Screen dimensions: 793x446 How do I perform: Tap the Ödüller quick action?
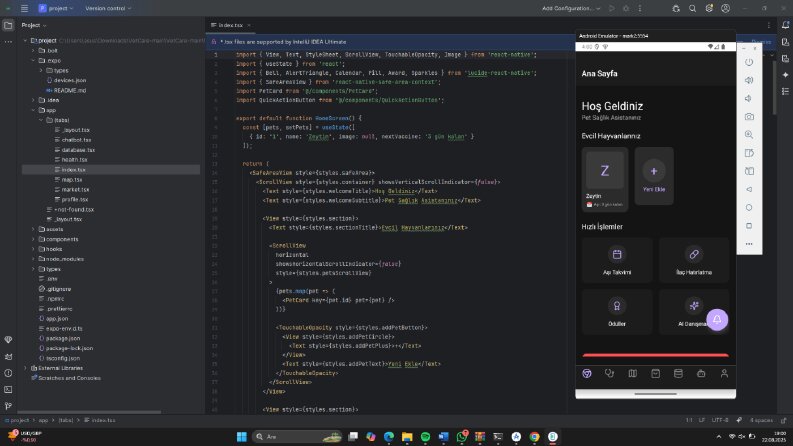(x=617, y=312)
